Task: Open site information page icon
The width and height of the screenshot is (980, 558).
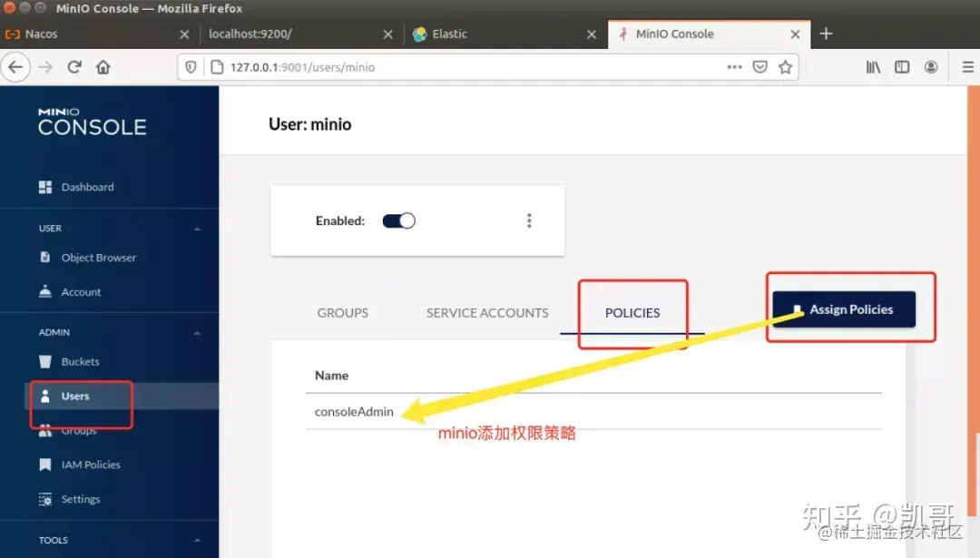Action: click(x=217, y=67)
